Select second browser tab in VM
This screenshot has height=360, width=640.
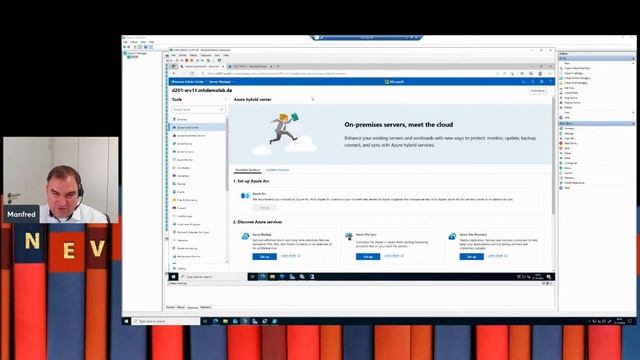click(250, 66)
